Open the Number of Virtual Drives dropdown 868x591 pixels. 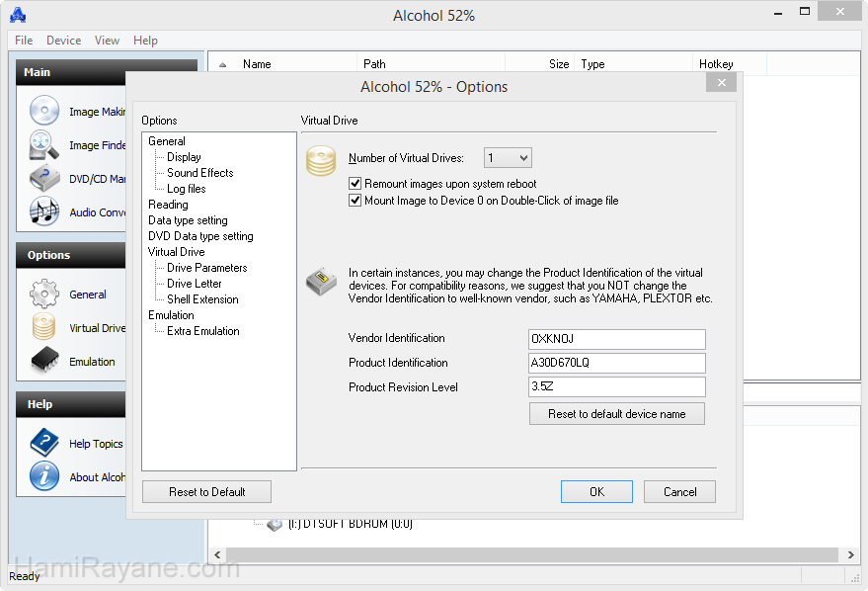coord(508,158)
